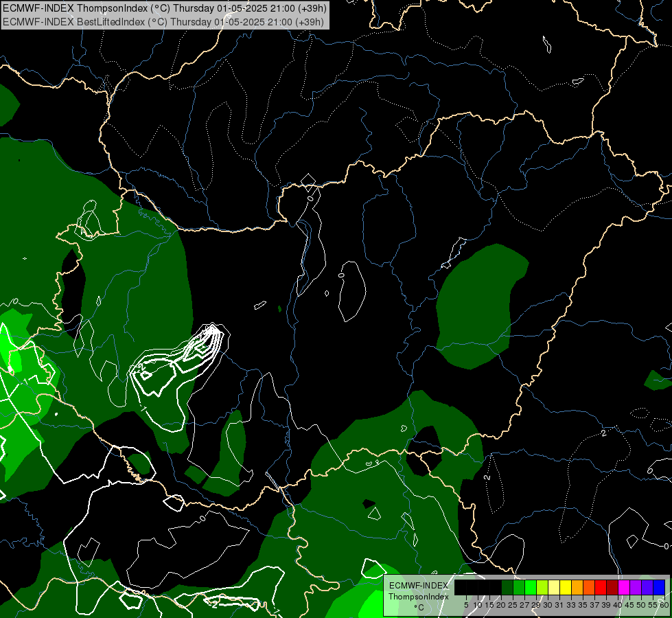Click the legend tick value '50'
The image size is (672, 618).
tap(641, 605)
